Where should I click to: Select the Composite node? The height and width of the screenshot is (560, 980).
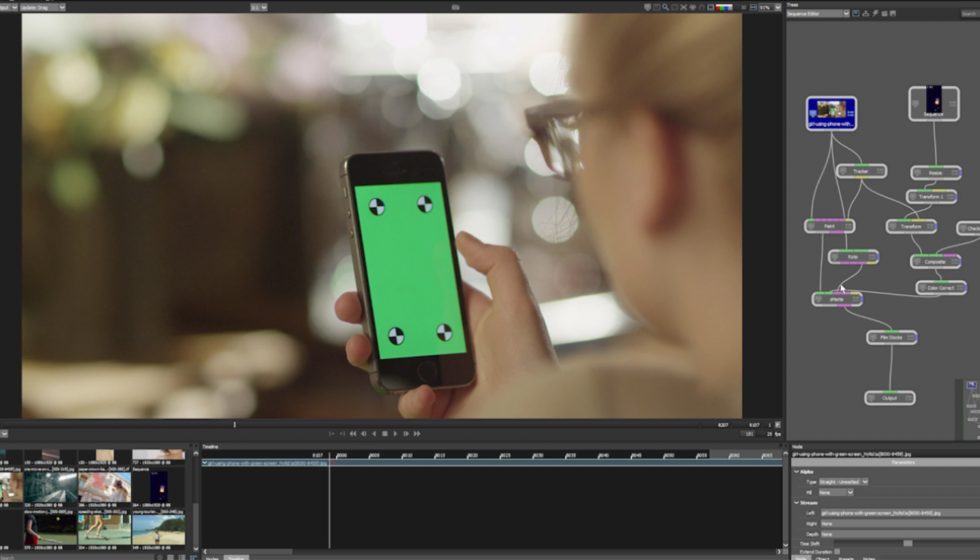[x=935, y=261]
